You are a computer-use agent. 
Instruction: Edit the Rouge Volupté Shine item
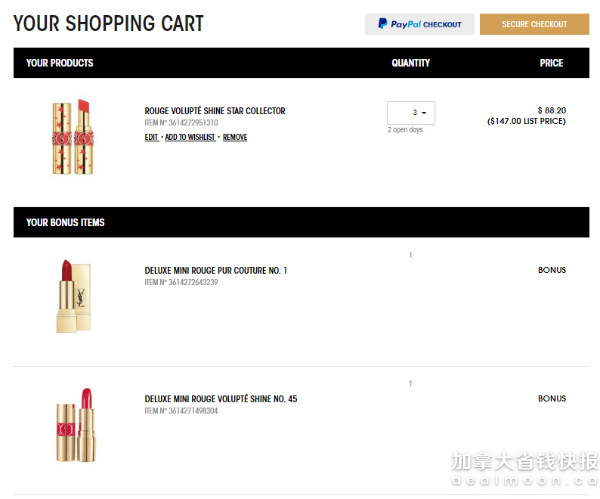click(x=151, y=137)
